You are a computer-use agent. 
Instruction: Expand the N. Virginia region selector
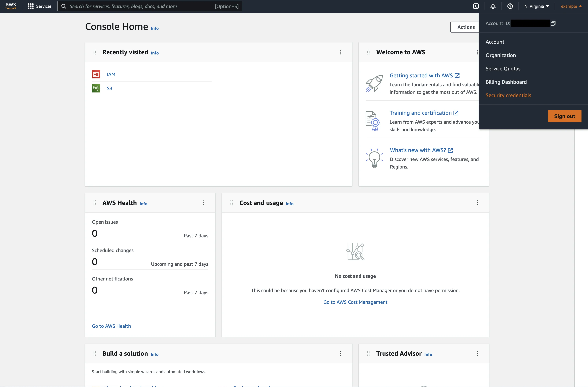[536, 6]
